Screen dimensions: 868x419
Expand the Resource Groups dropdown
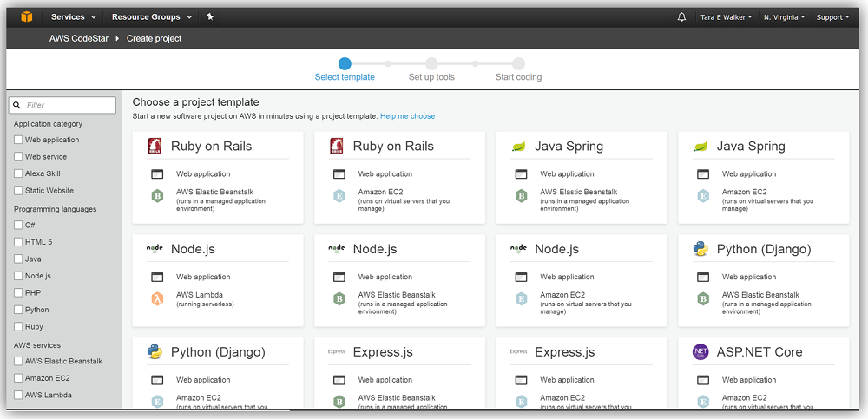[151, 16]
